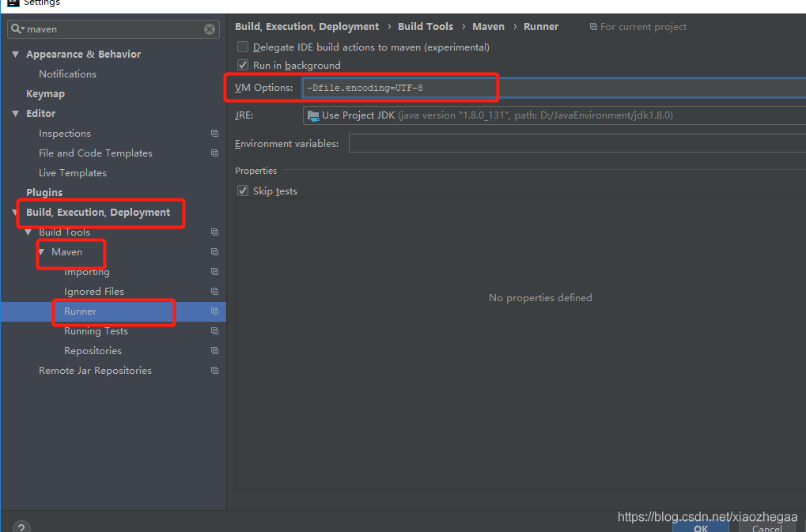Toggle Skip tests checkbox
The height and width of the screenshot is (532, 806).
coord(243,191)
